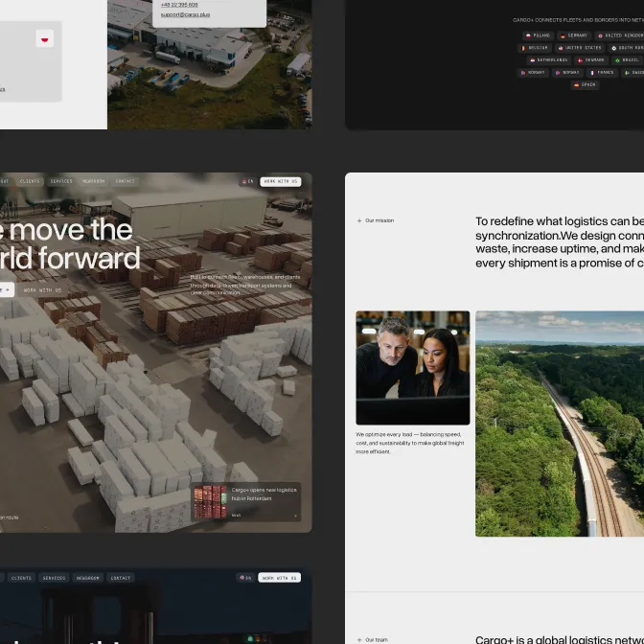This screenshot has width=644, height=644.
Task: Open Clients in the warehouse hero navigation
Action: 30,181
